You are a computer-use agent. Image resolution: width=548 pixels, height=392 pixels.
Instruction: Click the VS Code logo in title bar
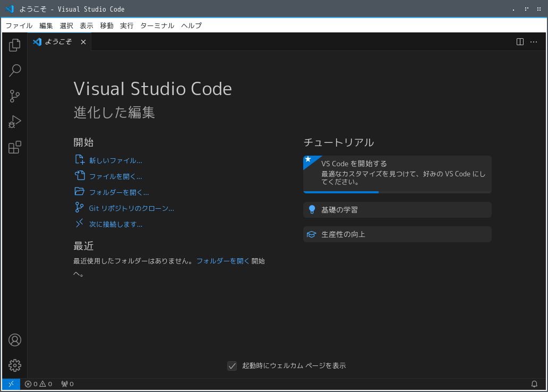click(10, 9)
